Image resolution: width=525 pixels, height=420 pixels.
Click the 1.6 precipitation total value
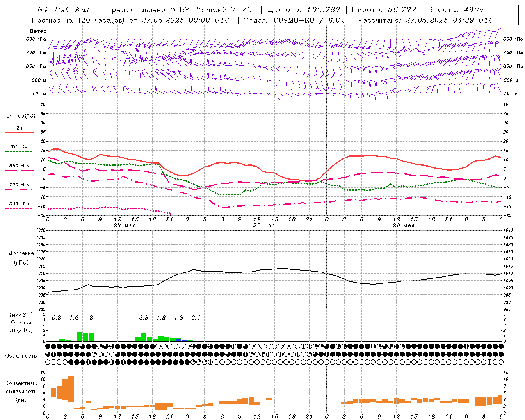(74, 317)
